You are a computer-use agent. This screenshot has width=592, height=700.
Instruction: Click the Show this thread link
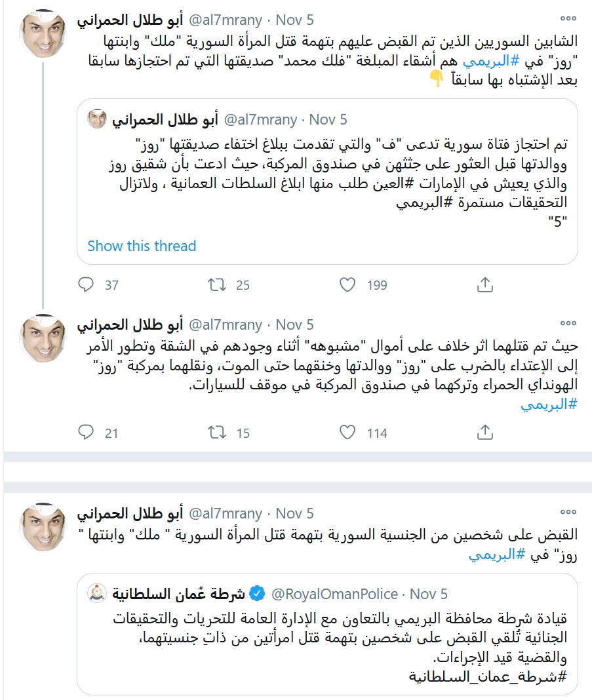[x=142, y=246]
